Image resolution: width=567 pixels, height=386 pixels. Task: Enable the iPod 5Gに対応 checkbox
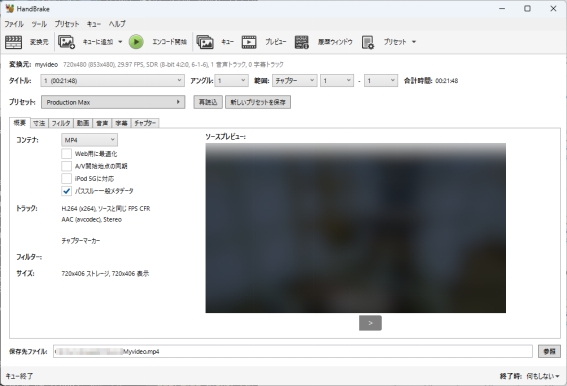point(67,179)
